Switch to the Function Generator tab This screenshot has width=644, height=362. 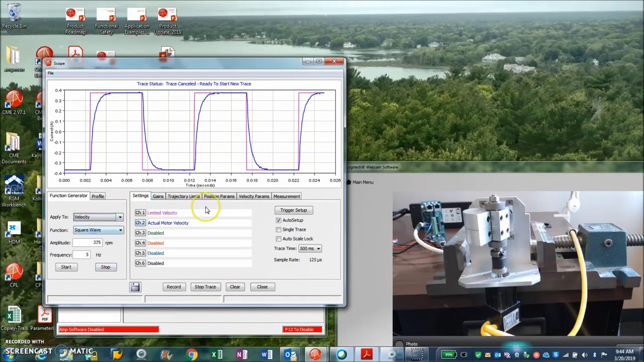pos(68,196)
